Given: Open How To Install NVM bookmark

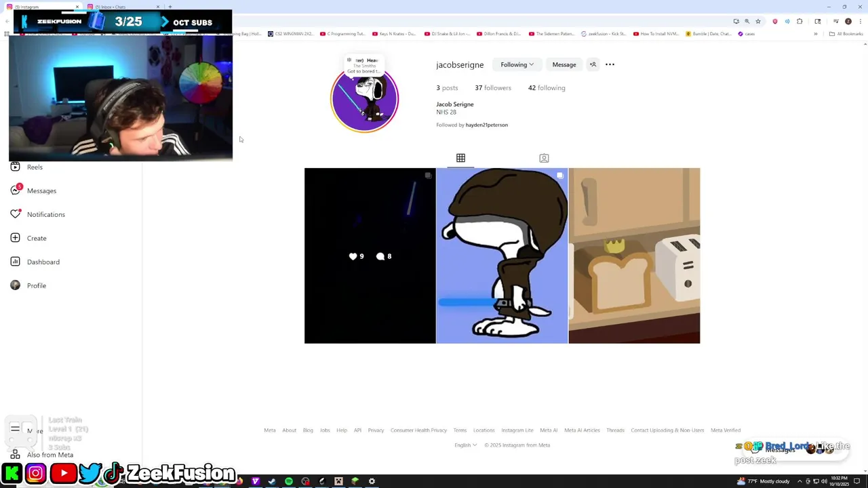Looking at the screenshot, I should (656, 33).
